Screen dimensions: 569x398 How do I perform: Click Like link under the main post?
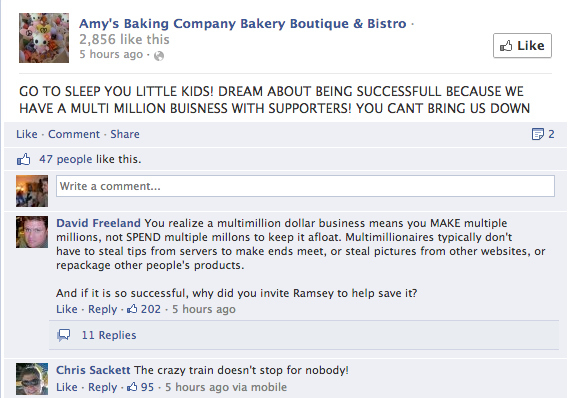click(x=27, y=134)
